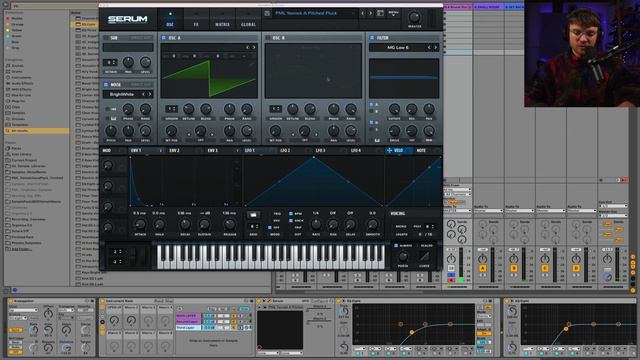Select previous OSC A wavetable arrow

click(247, 47)
